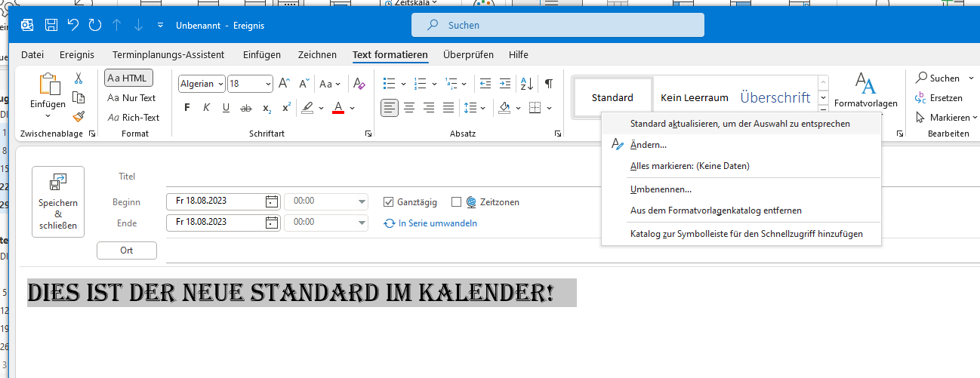Click the Ersetzen button
The image size is (980, 378).
tap(939, 98)
